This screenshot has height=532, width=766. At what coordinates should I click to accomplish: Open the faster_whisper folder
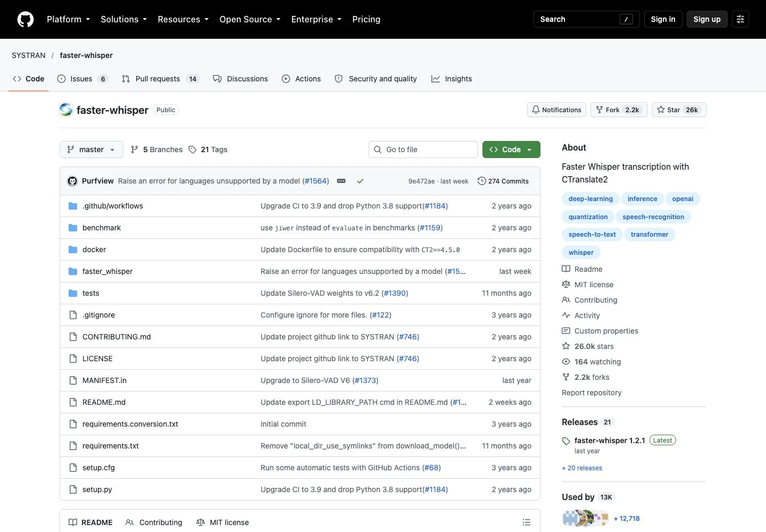[107, 271]
